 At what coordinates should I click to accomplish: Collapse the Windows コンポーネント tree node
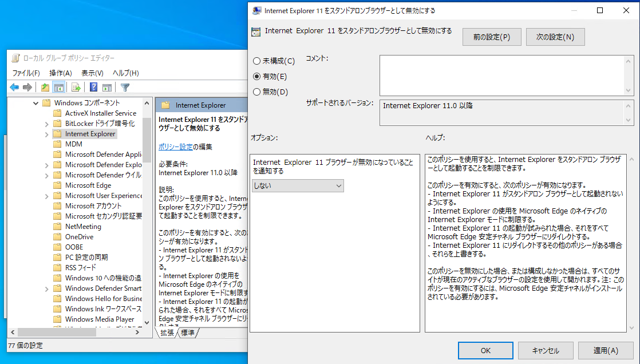tap(35, 103)
